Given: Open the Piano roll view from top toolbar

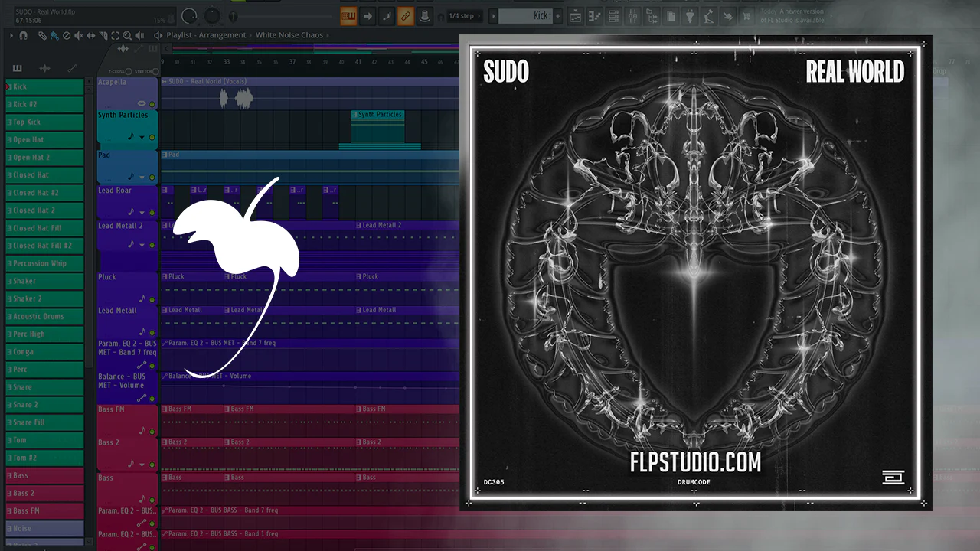Looking at the screenshot, I should coord(596,16).
